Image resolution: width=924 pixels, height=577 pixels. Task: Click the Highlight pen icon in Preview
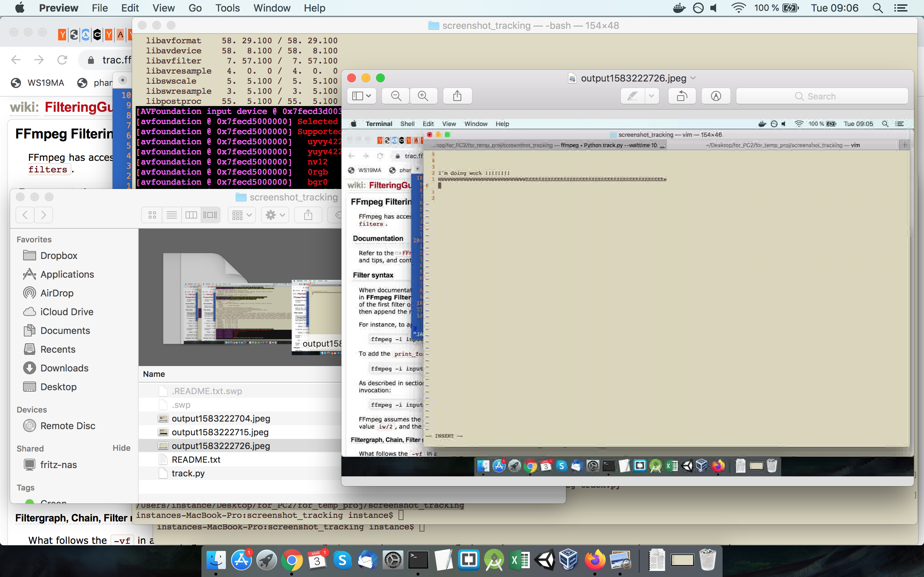coord(632,96)
